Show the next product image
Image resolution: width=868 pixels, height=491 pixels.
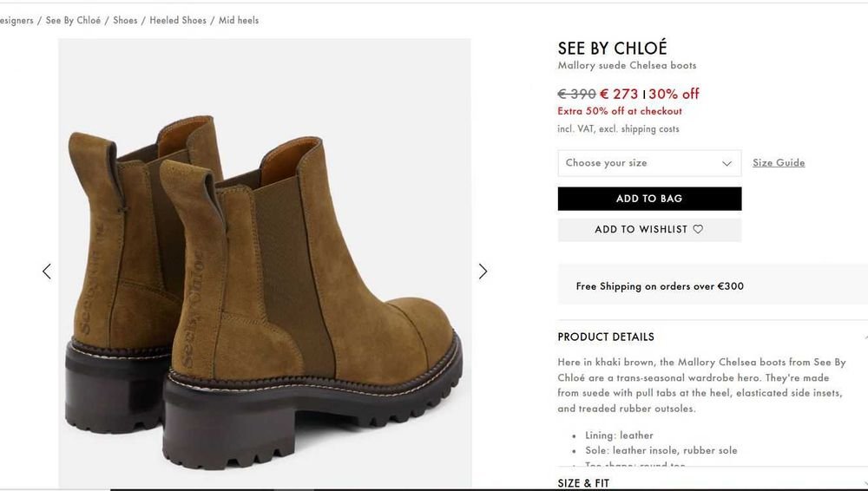click(483, 272)
